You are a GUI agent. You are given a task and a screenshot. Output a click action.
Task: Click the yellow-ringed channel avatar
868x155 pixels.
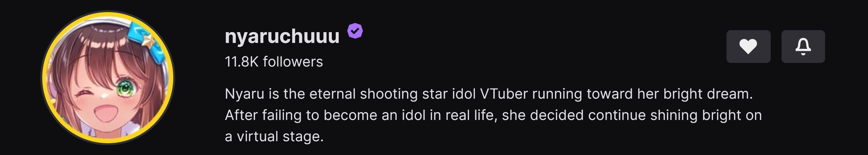[108, 77]
